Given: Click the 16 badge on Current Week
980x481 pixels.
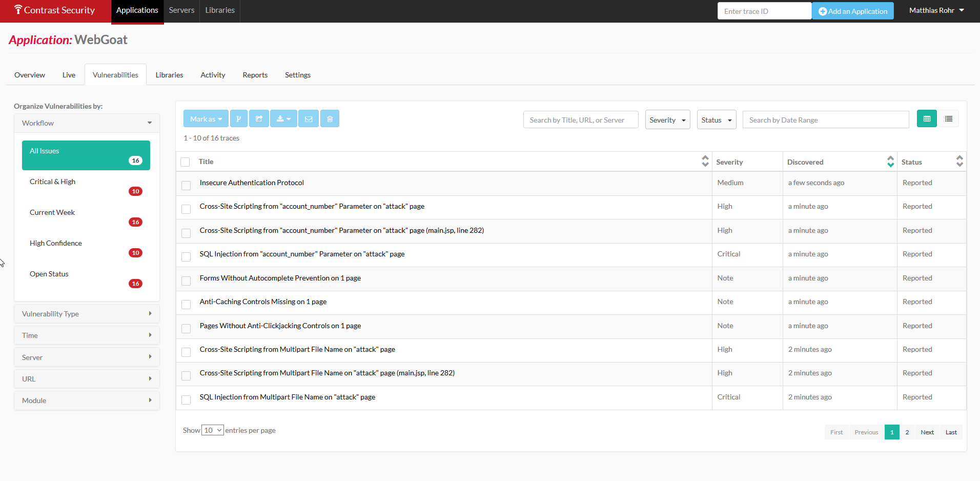Looking at the screenshot, I should 135,222.
